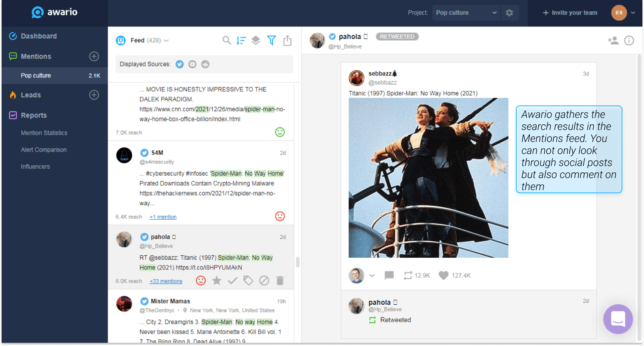
Task: Star the pahola mention
Action: coord(217,281)
